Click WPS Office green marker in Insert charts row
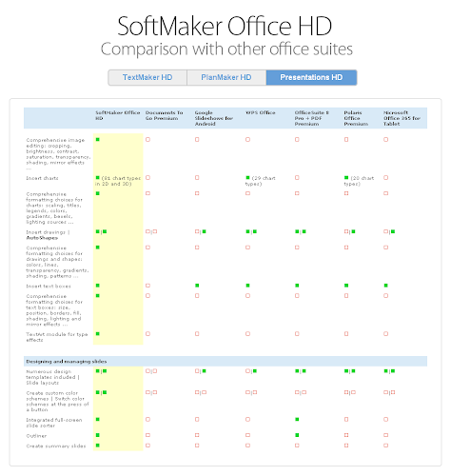Screen dimensions: 451x476 click(x=247, y=178)
